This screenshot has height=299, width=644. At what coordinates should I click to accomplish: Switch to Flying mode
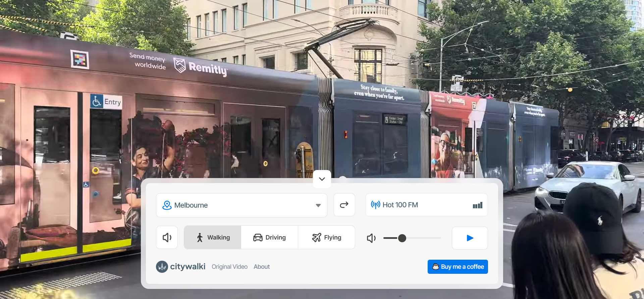tap(326, 238)
